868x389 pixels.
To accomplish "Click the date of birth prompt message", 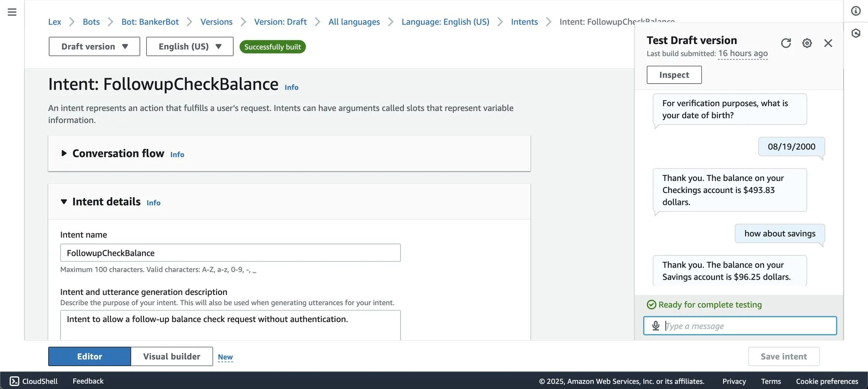I will coord(729,109).
